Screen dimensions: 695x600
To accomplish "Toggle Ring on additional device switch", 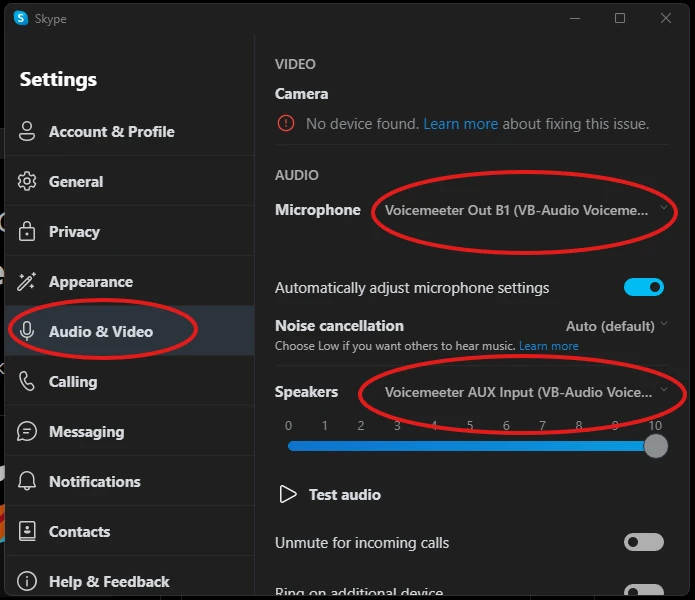I will click(x=644, y=590).
